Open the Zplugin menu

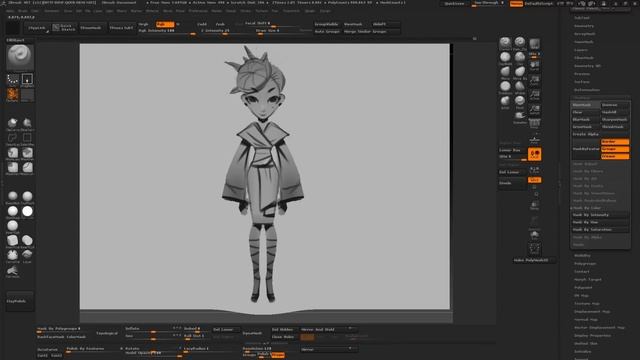pos(310,11)
